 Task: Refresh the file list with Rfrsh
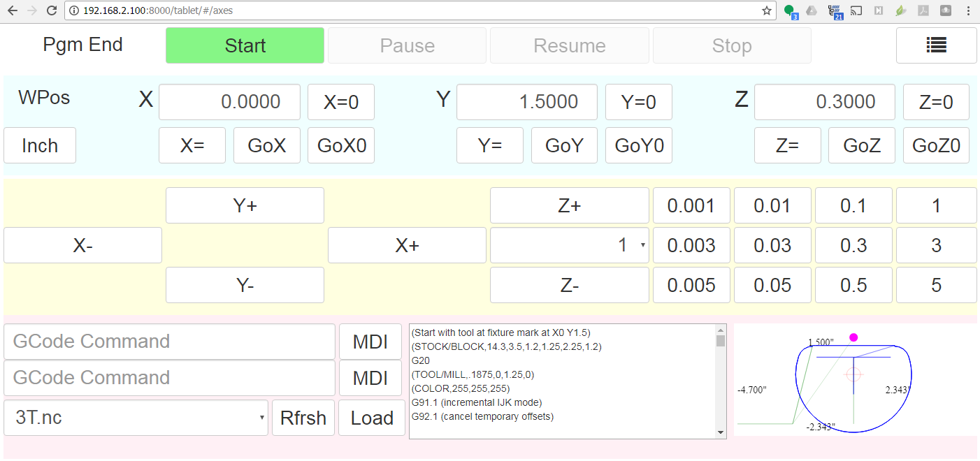click(x=303, y=417)
